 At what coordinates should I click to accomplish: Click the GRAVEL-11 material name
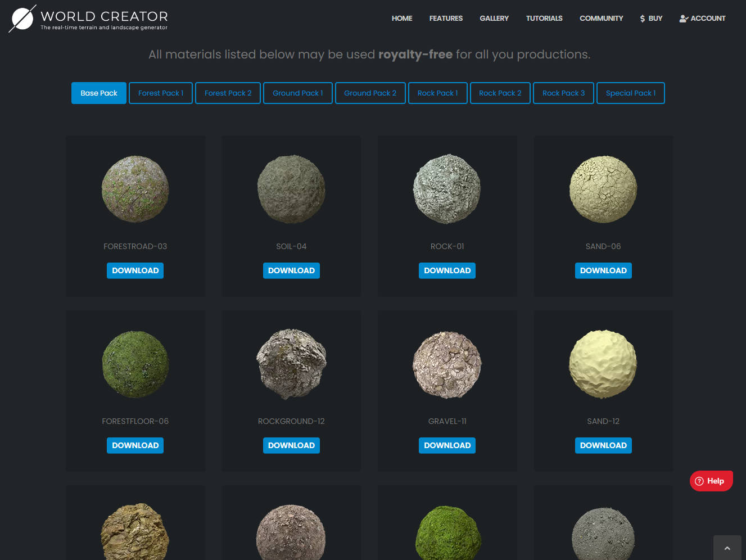tap(447, 421)
